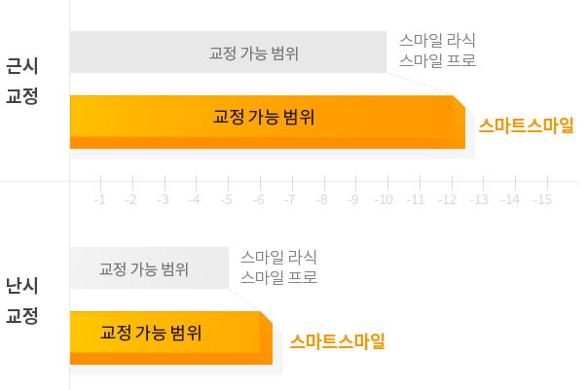This screenshot has width=588, height=390.
Task: Click 스마일 프로 text beside the astigmatism bar
Action: [x=278, y=277]
